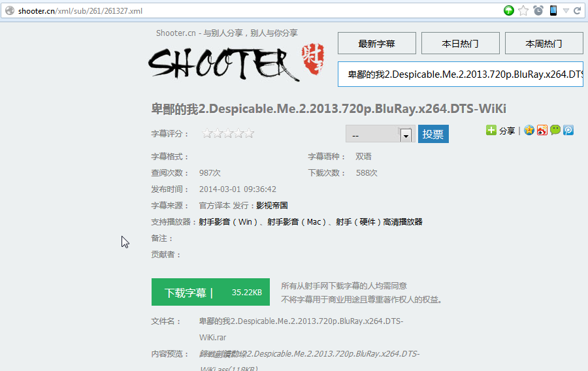The image size is (588, 371).
Task: Rate the subtitle three stars
Action: point(228,133)
